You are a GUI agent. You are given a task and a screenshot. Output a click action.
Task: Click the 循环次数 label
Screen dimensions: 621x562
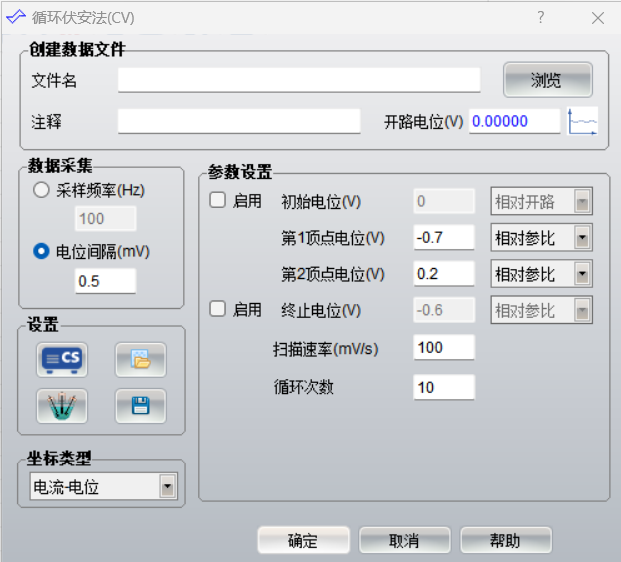click(303, 387)
